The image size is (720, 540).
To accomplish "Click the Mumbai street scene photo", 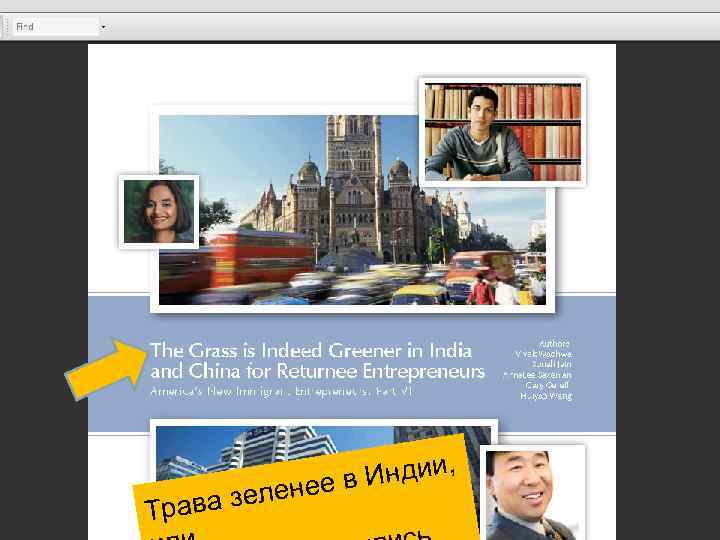I will (352, 210).
